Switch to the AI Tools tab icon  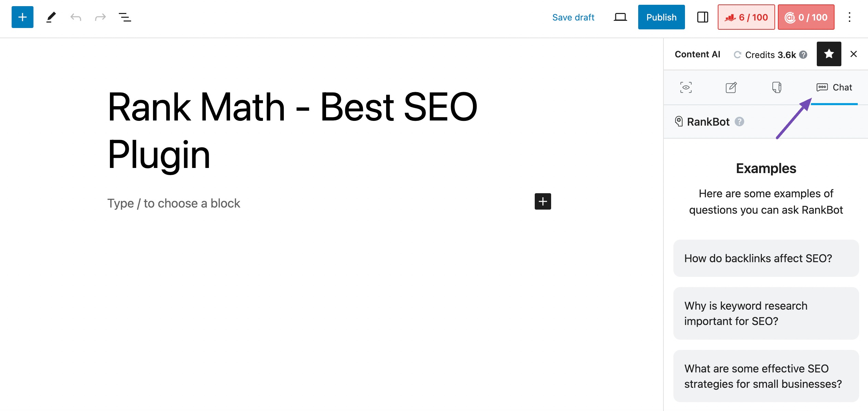click(777, 87)
